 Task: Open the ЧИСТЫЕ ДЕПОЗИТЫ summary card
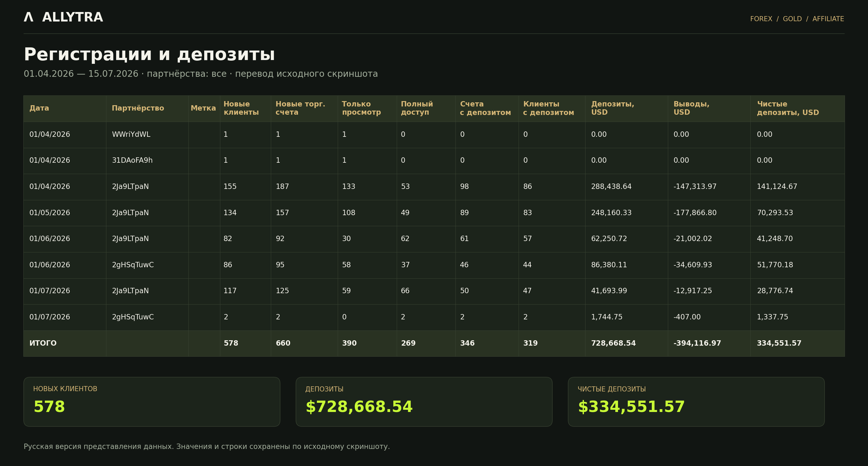coord(696,402)
